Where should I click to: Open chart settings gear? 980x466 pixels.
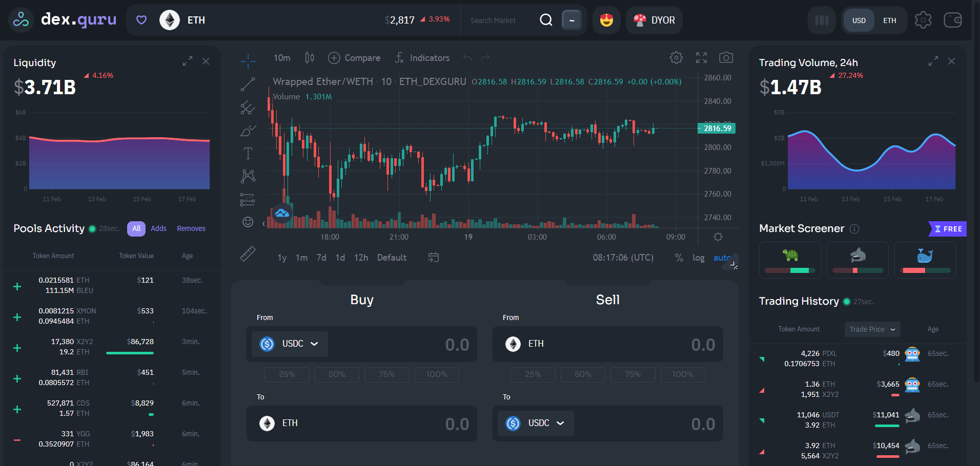[676, 57]
